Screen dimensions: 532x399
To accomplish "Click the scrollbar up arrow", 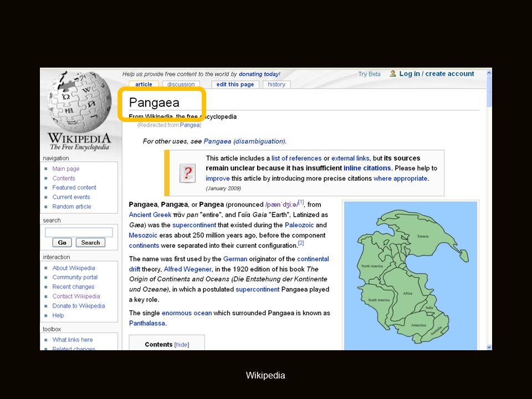I will (489, 73).
